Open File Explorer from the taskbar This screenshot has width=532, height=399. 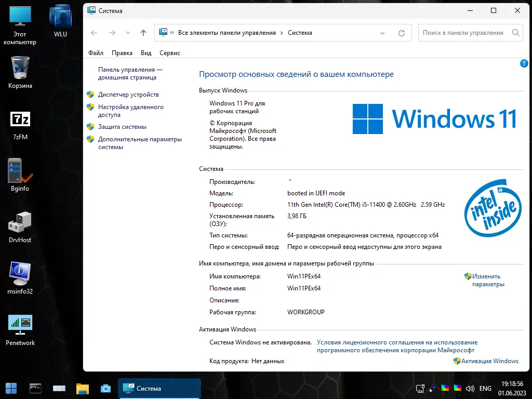coord(83,389)
